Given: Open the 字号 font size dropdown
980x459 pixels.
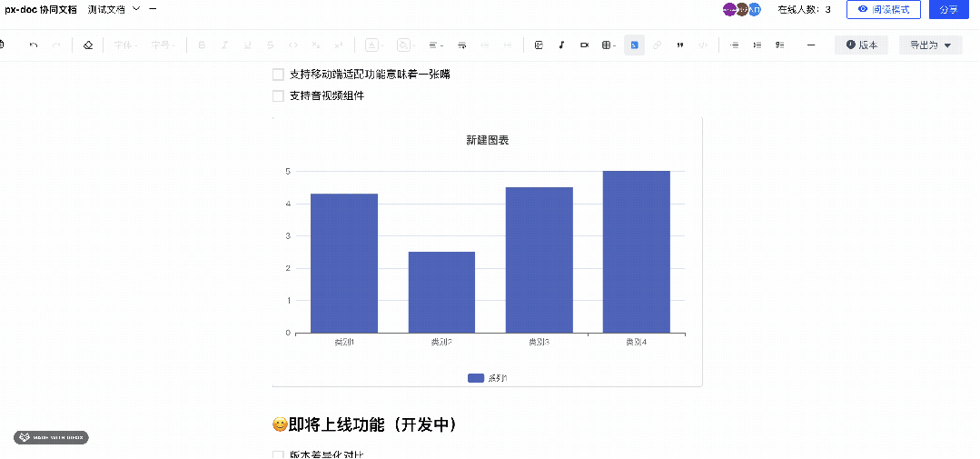Looking at the screenshot, I should [163, 45].
